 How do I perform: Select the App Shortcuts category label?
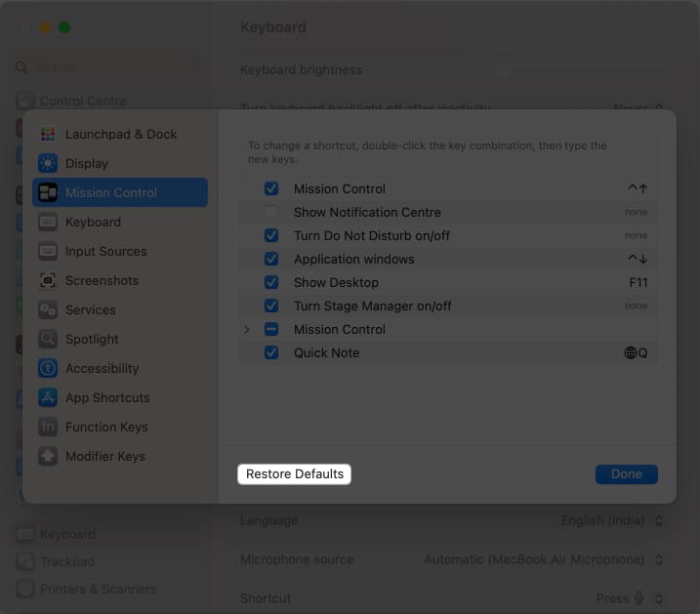coord(107,397)
